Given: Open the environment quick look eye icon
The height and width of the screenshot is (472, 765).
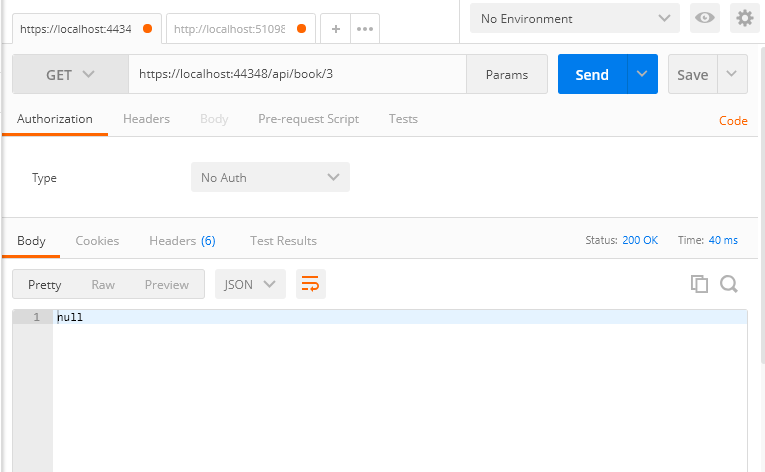Looking at the screenshot, I should [x=705, y=18].
